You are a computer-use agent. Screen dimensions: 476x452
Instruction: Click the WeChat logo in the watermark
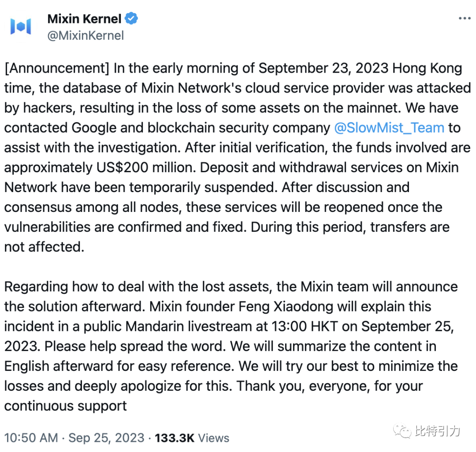(x=402, y=430)
